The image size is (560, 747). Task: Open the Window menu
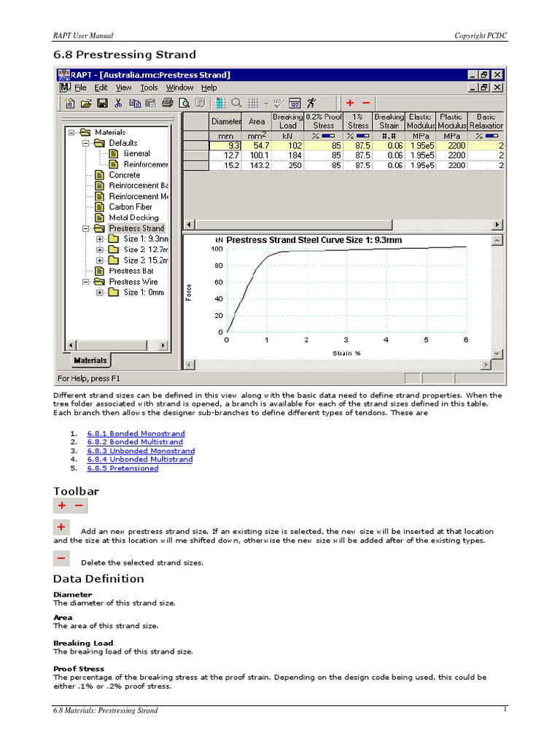[x=179, y=88]
